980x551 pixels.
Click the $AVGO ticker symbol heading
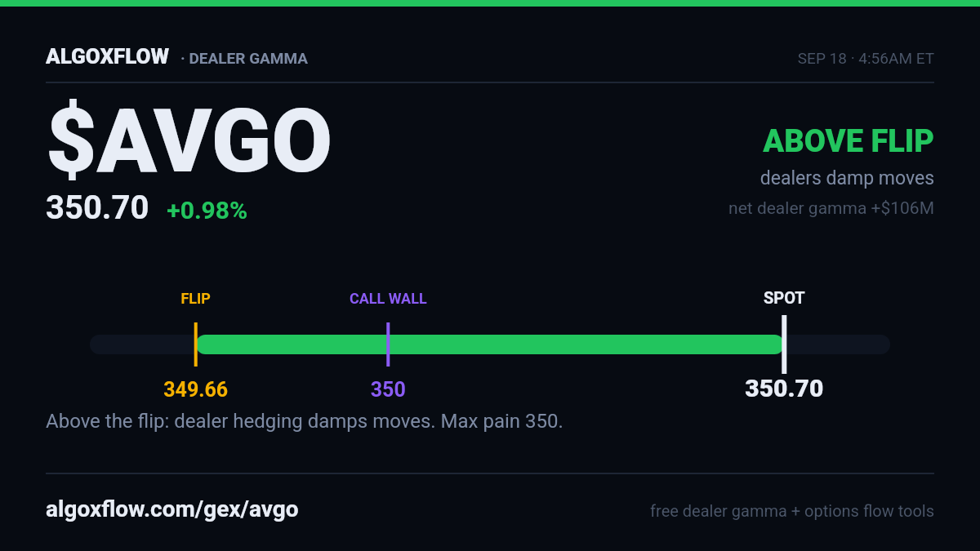[x=189, y=140]
